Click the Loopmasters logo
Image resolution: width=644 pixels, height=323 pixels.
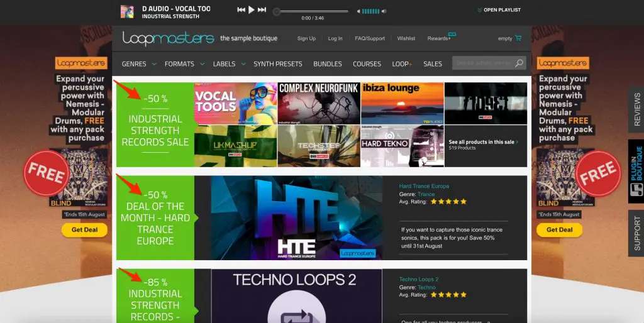[x=168, y=38]
